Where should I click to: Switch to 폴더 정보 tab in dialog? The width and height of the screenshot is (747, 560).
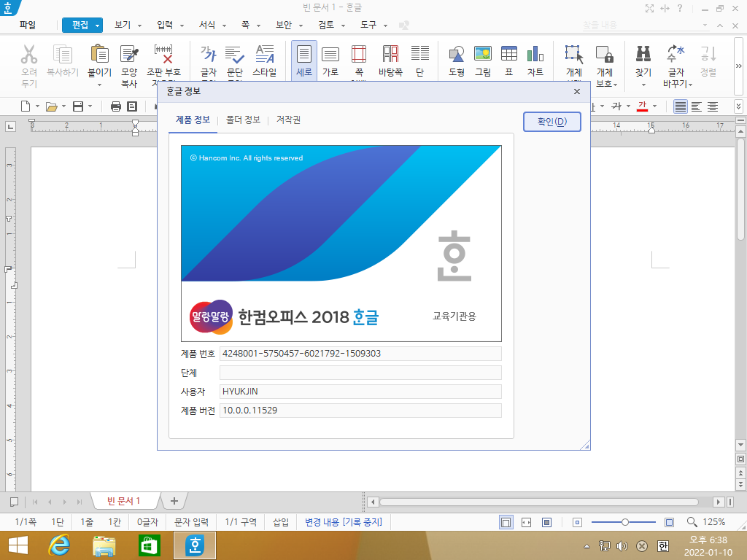243,120
